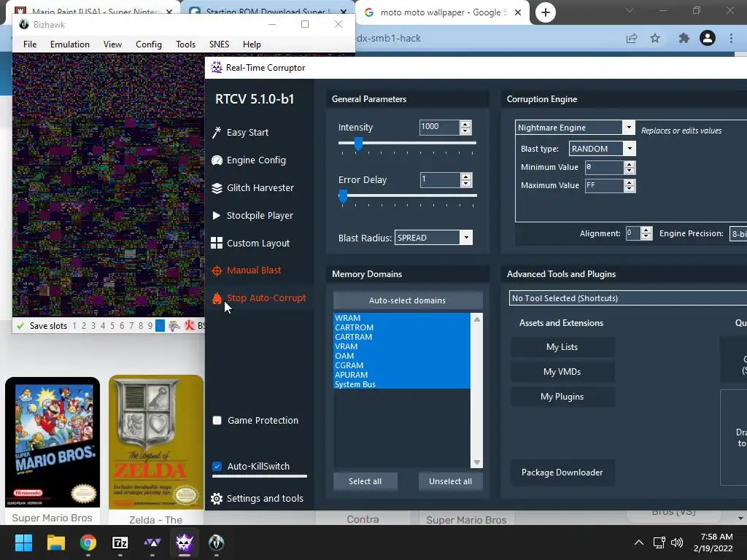Screen dimensions: 747x560
Task: Open Glitch Harvester layers icon
Action: tap(217, 188)
